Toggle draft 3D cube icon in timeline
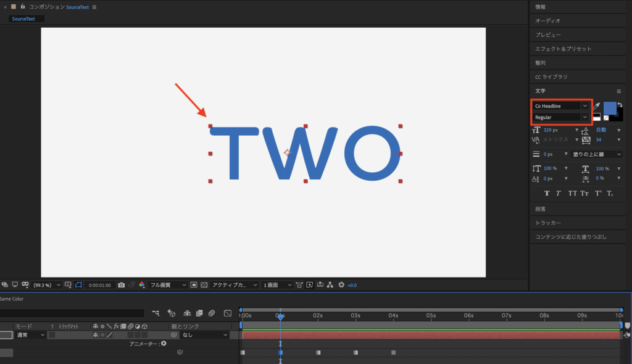 click(x=172, y=313)
